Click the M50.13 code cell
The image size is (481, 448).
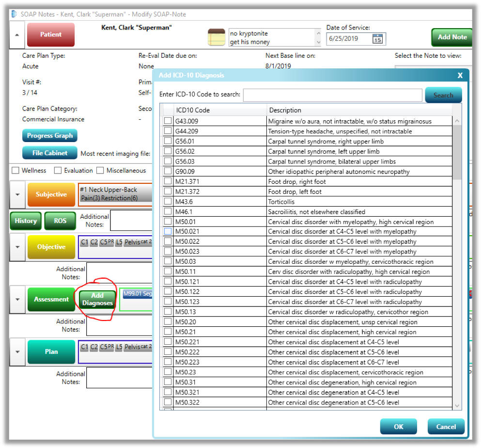[220, 312]
